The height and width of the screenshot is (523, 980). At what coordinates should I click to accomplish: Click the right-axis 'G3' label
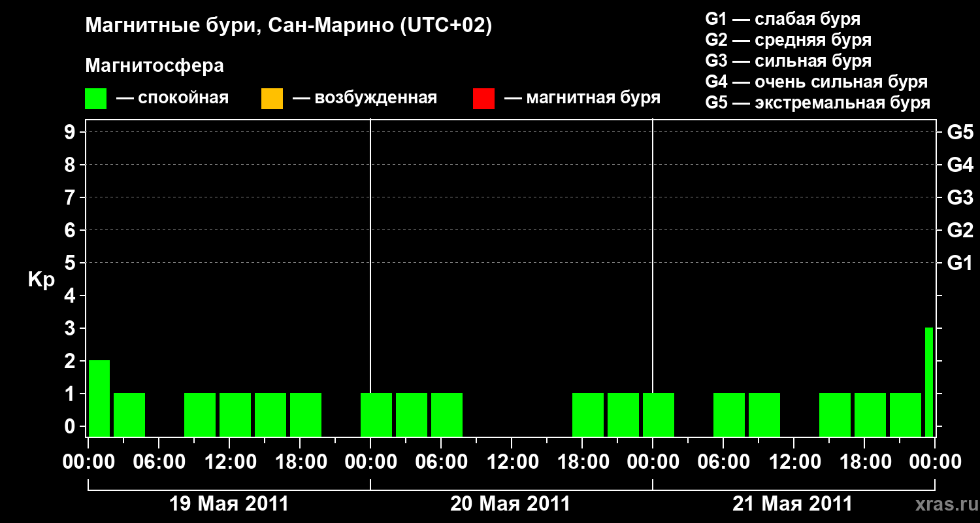click(960, 197)
